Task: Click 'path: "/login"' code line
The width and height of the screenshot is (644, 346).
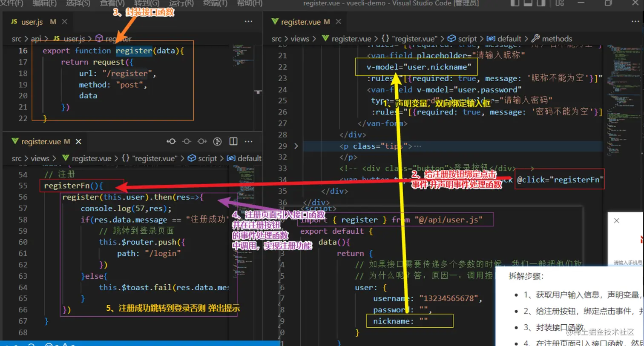Action: point(149,253)
